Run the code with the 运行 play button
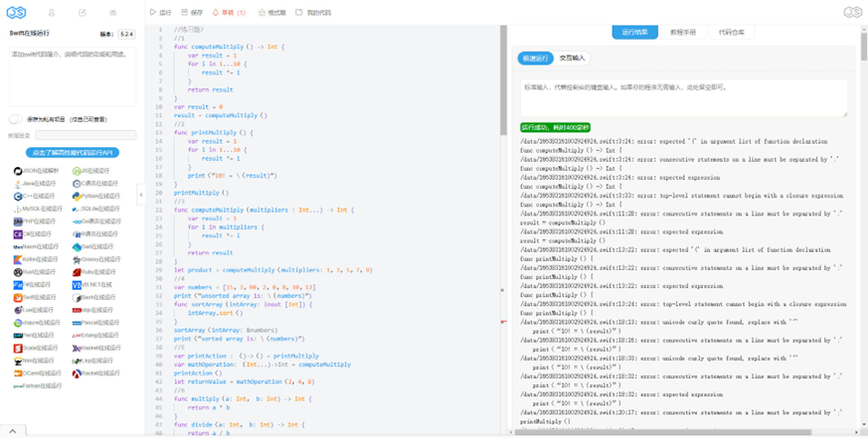Image resolution: width=868 pixels, height=438 pixels. pos(160,12)
